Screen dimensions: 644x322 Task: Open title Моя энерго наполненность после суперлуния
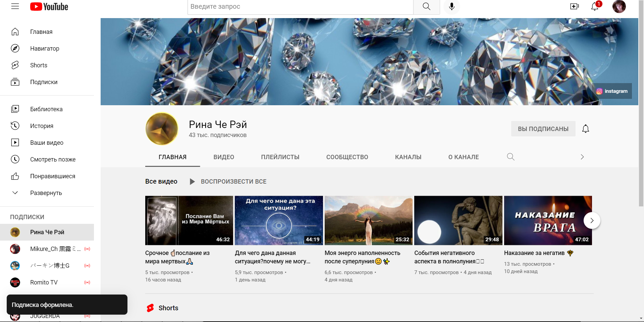point(362,257)
